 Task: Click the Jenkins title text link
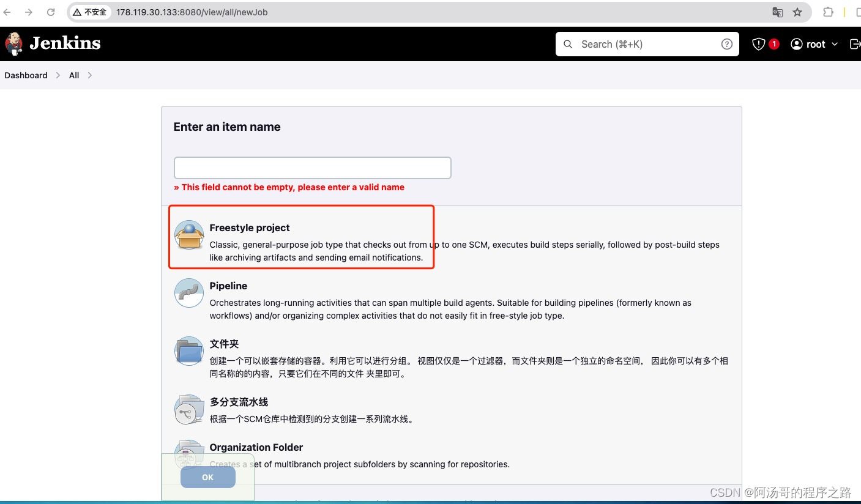point(65,43)
